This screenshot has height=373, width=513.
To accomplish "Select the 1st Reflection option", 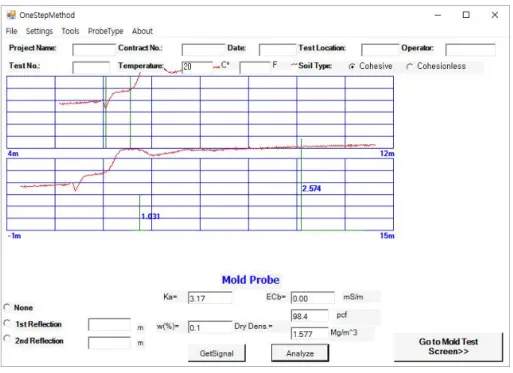I will 33,324.
